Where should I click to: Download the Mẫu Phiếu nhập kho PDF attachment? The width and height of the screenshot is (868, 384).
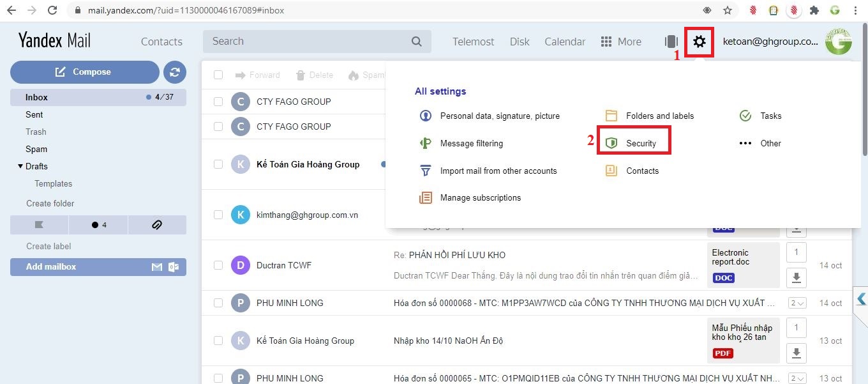point(796,353)
